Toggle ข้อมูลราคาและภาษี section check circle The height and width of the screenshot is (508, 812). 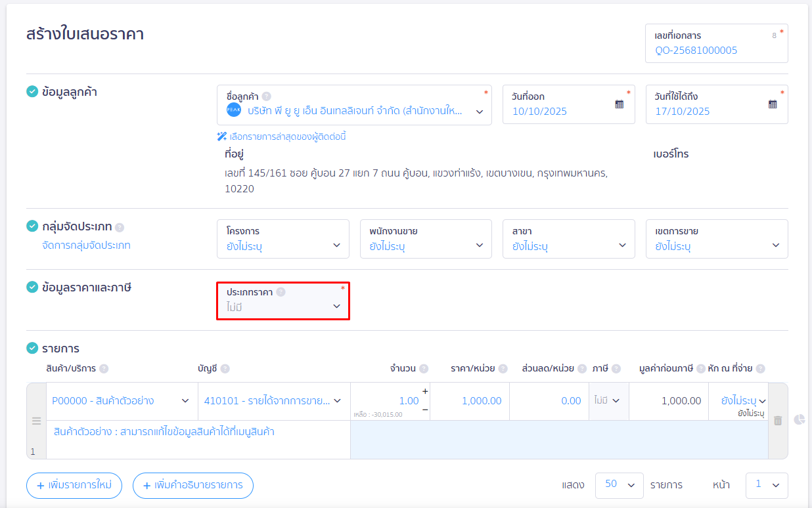pyautogui.click(x=32, y=287)
